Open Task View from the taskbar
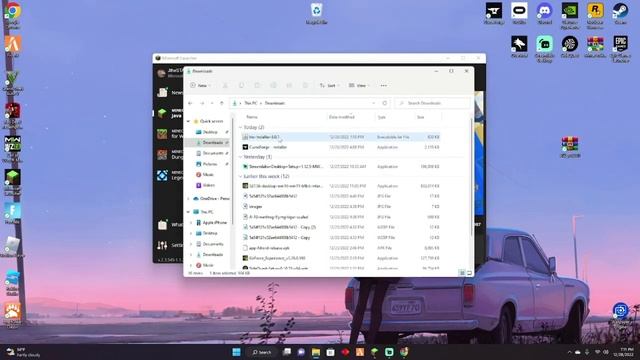 pyautogui.click(x=287, y=352)
